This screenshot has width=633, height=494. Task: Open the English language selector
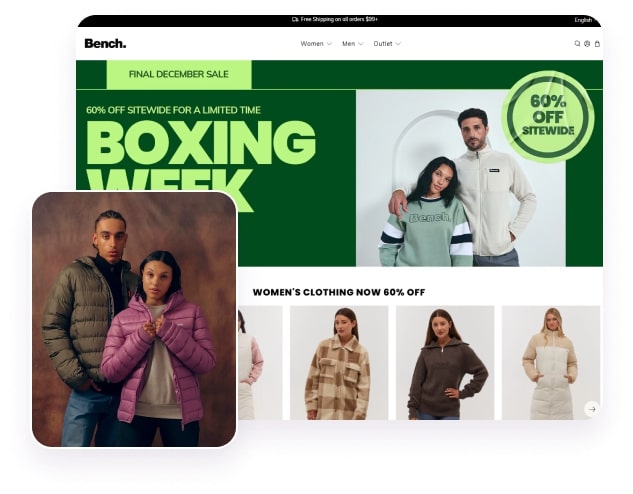(x=583, y=20)
